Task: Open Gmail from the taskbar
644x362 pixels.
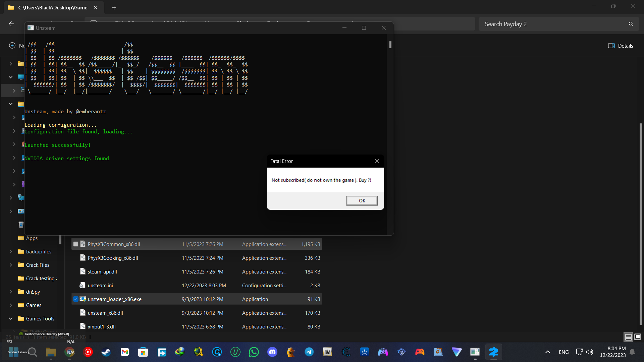Action: (x=125, y=352)
